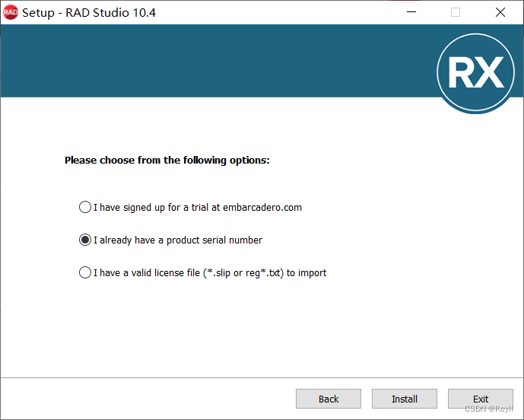This screenshot has height=420, width=524.
Task: Click the Exit button
Action: tap(481, 399)
